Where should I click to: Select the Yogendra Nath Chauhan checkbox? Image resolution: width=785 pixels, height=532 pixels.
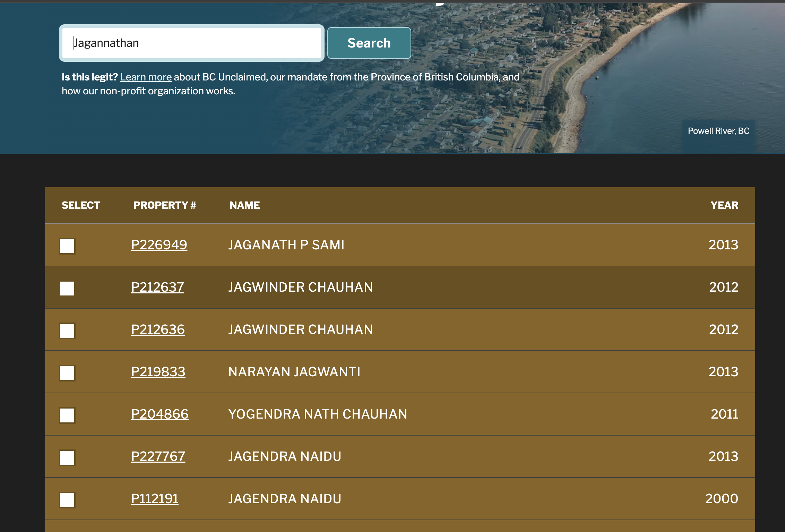tap(67, 415)
